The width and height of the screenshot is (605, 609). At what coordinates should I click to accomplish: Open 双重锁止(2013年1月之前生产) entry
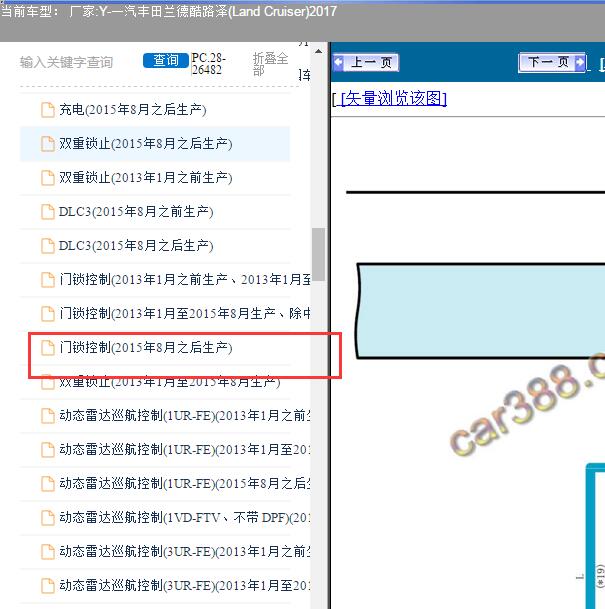146,178
